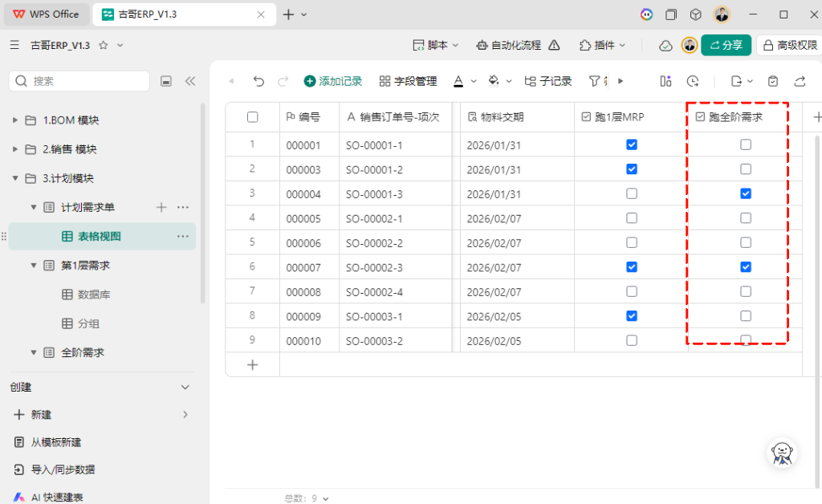Viewport: 822px width, 504px height.
Task: Open the 脚本 menu
Action: point(436,45)
